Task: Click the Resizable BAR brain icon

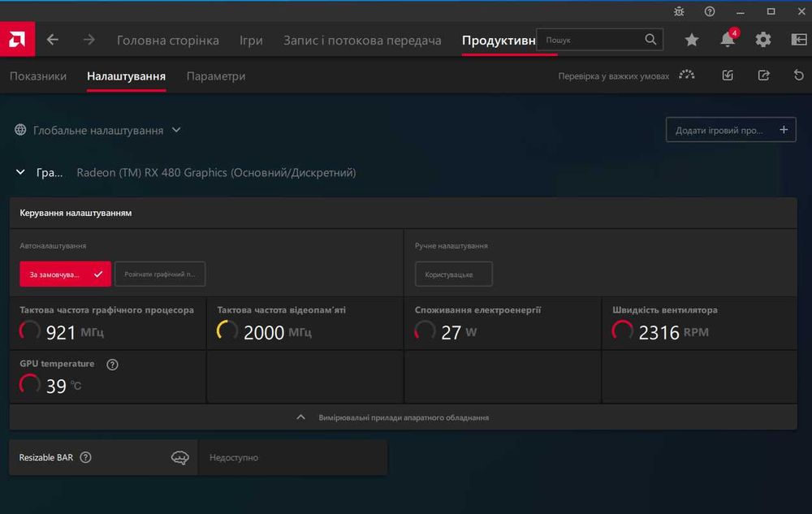Action: click(x=179, y=457)
